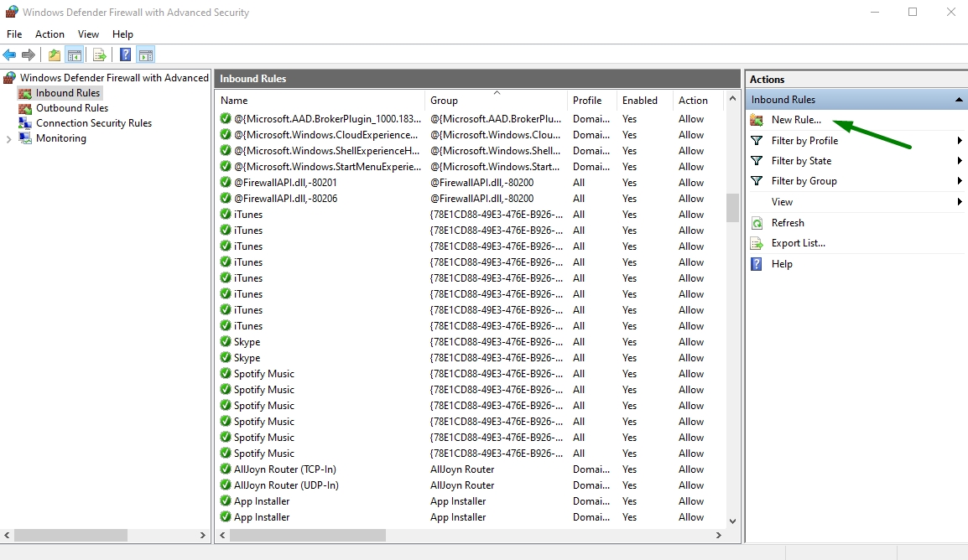Click Refresh in the Actions pane
Screen dimensions: 968x560
(788, 223)
